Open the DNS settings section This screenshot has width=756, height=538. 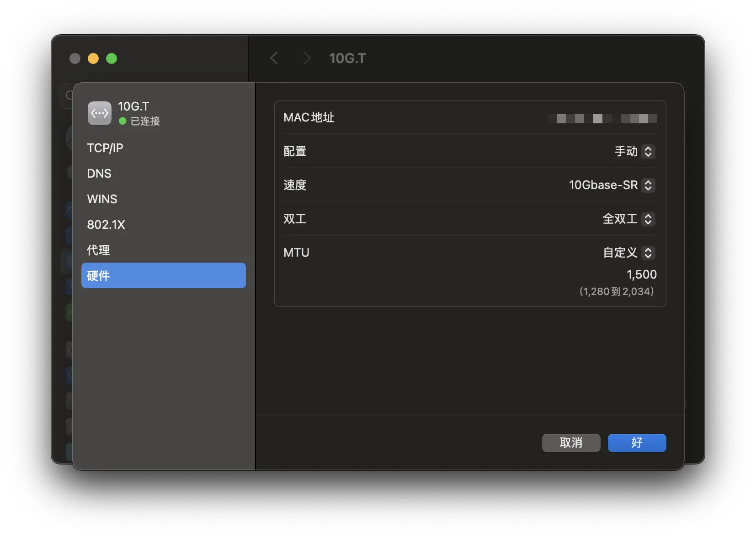[99, 174]
